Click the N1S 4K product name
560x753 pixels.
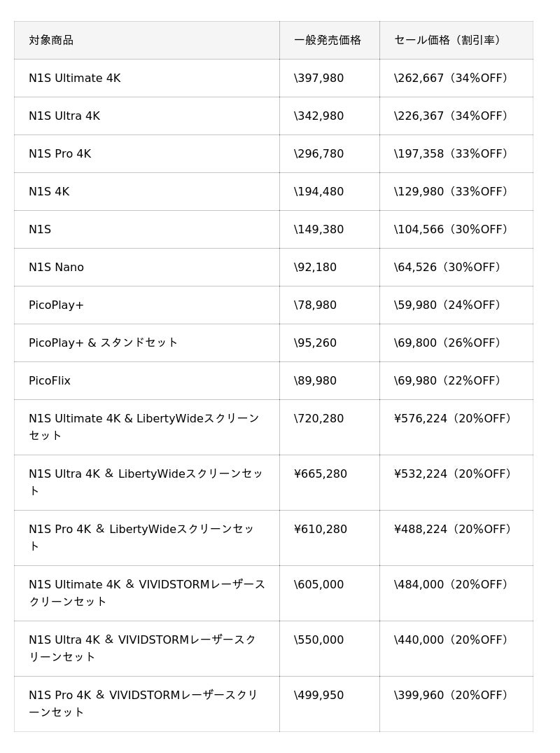[49, 192]
